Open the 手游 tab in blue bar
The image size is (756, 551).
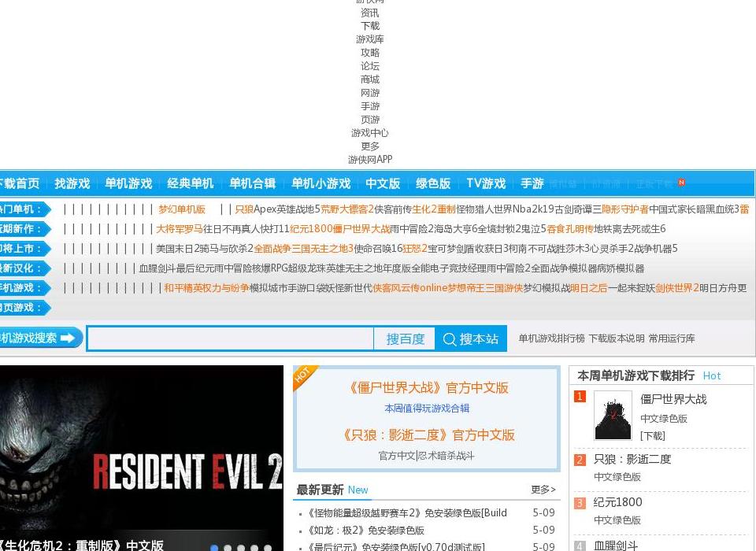pos(532,183)
